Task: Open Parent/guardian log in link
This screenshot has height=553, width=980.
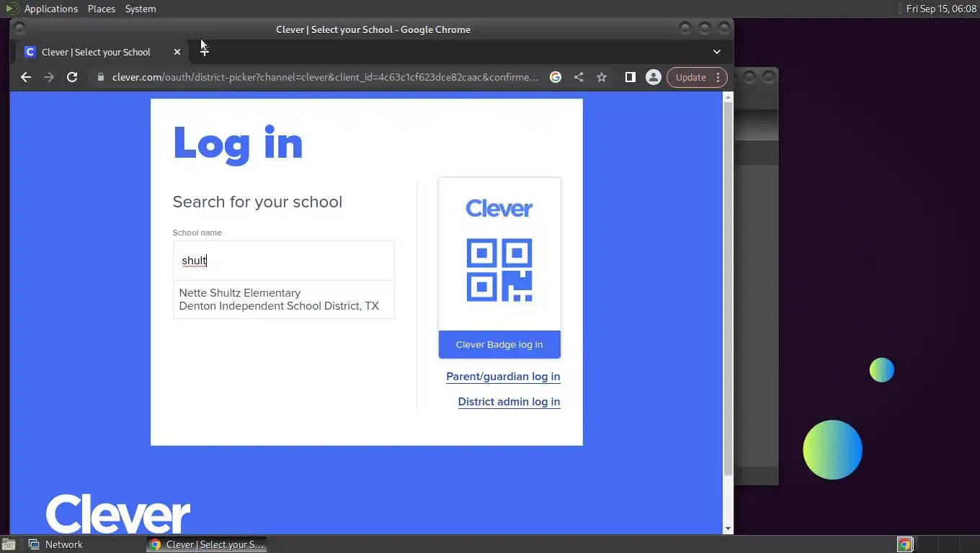Action: 503,377
